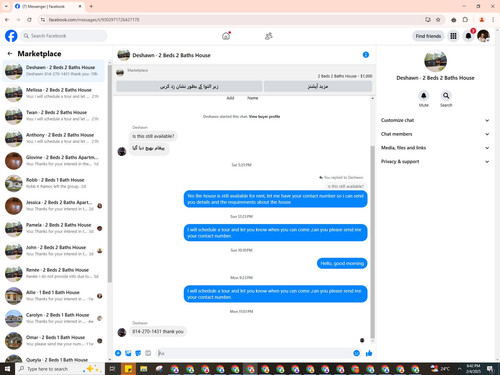
Task: Reload the page in the browser
Action: coord(29,20)
